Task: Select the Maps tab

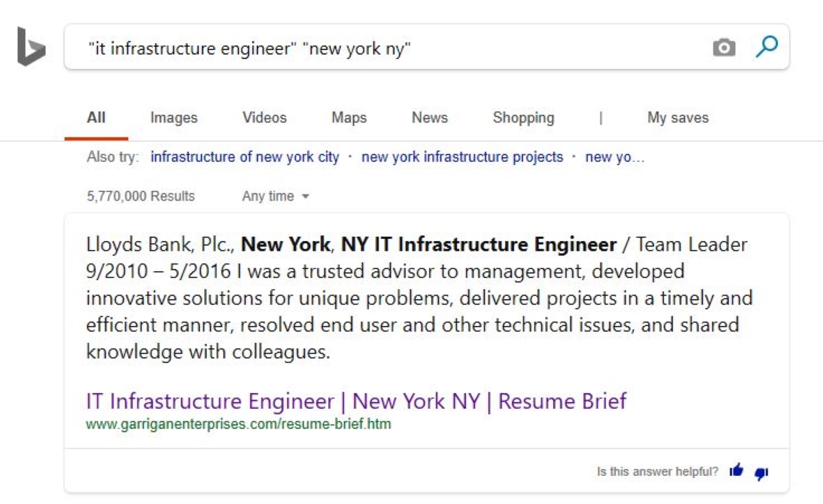Action: (349, 118)
